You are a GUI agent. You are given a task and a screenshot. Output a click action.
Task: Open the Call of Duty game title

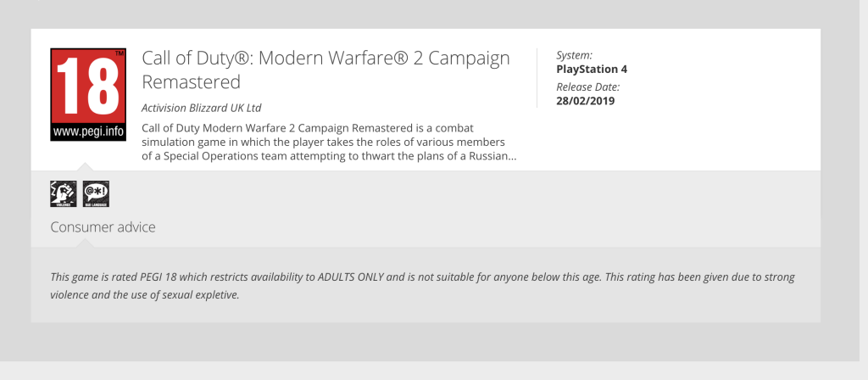tap(325, 59)
